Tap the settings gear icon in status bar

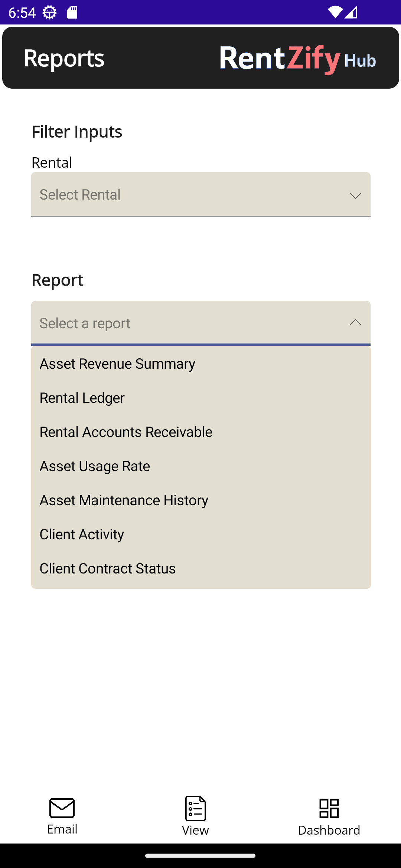tap(49, 13)
